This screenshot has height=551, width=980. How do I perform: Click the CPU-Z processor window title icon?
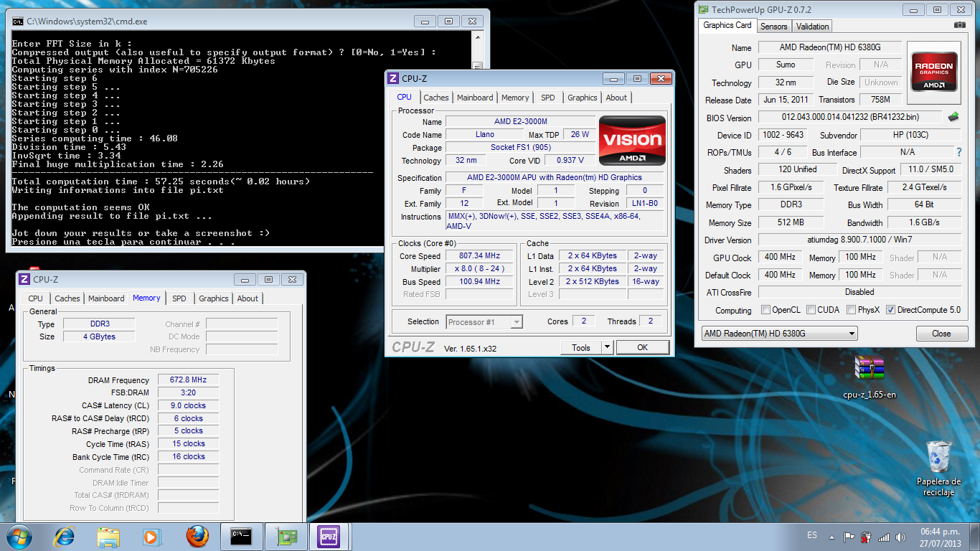coord(393,79)
